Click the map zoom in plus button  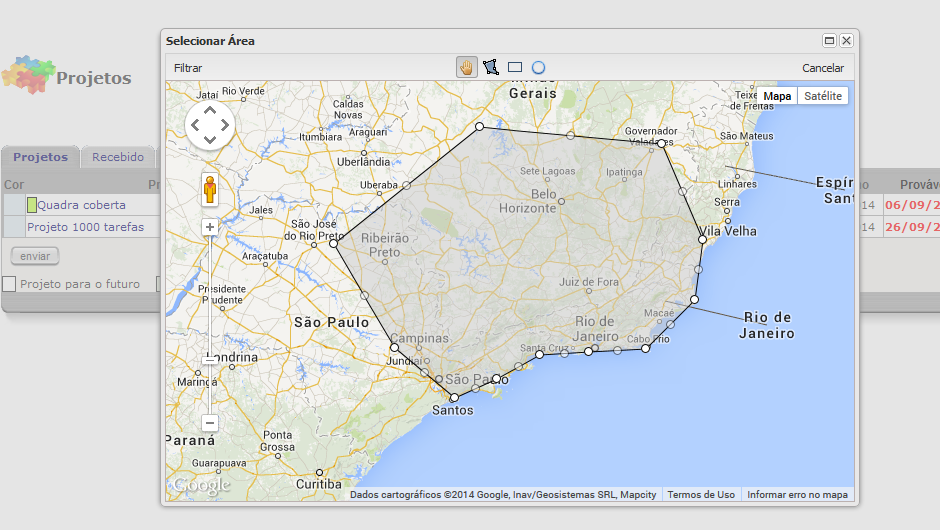click(210, 227)
